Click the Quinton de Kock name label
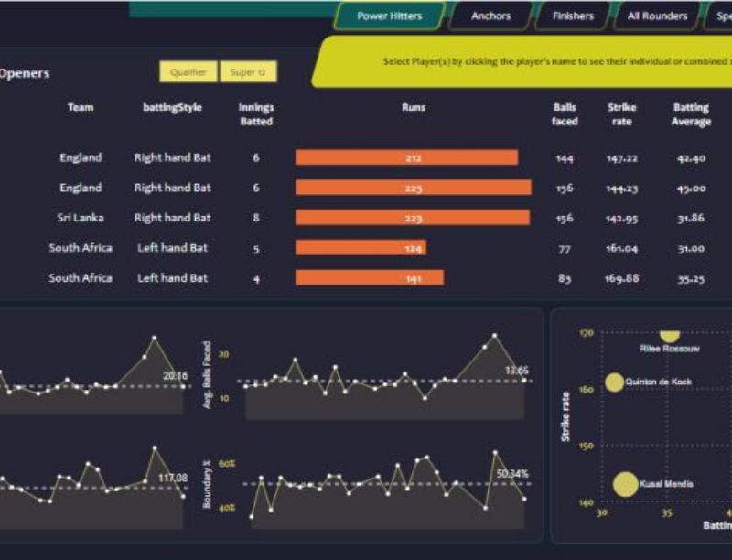 [x=658, y=382]
